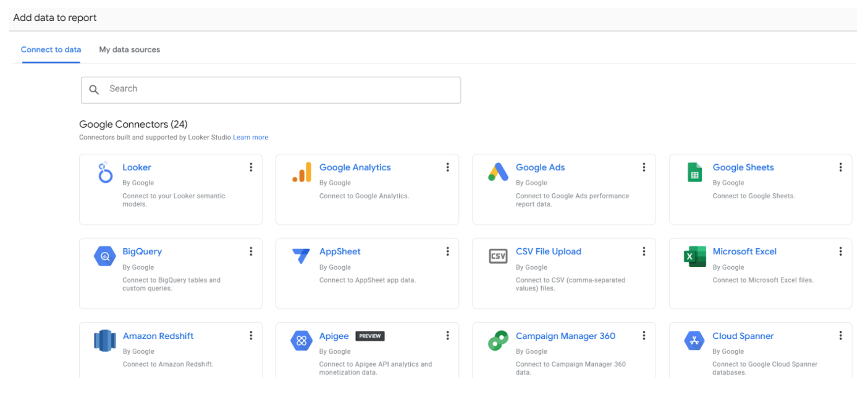Open Google Analytics card's three-dot menu
This screenshot has width=868, height=397.
(x=447, y=167)
